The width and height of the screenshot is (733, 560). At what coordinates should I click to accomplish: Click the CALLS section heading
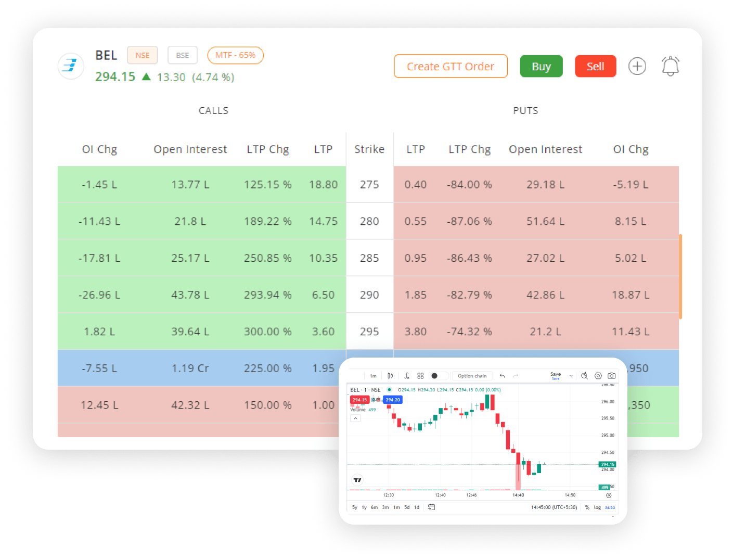pos(213,110)
